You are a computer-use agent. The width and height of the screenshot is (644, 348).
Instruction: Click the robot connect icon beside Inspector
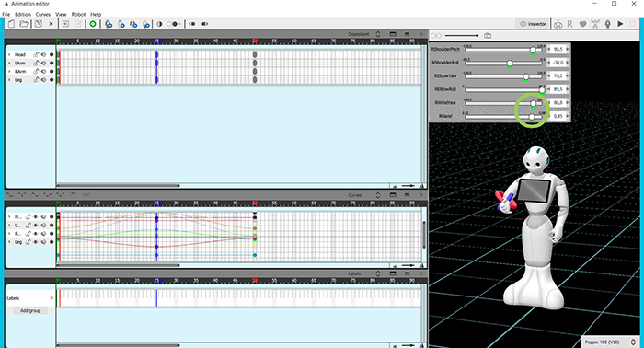tap(558, 24)
